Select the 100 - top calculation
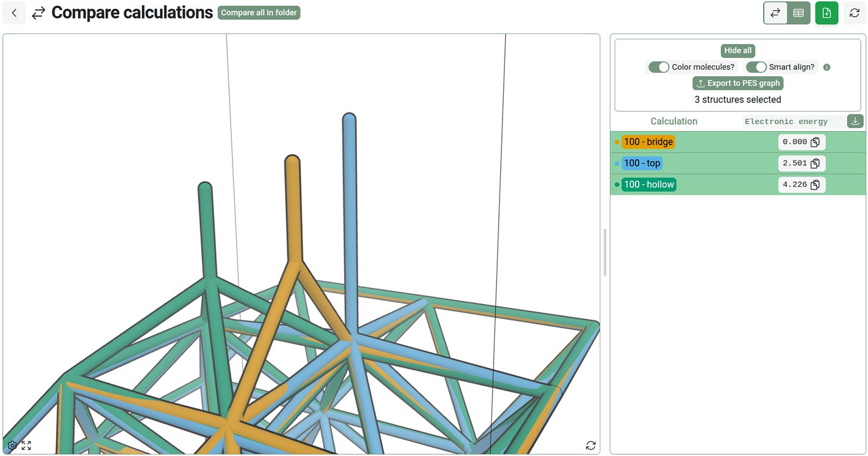 642,163
